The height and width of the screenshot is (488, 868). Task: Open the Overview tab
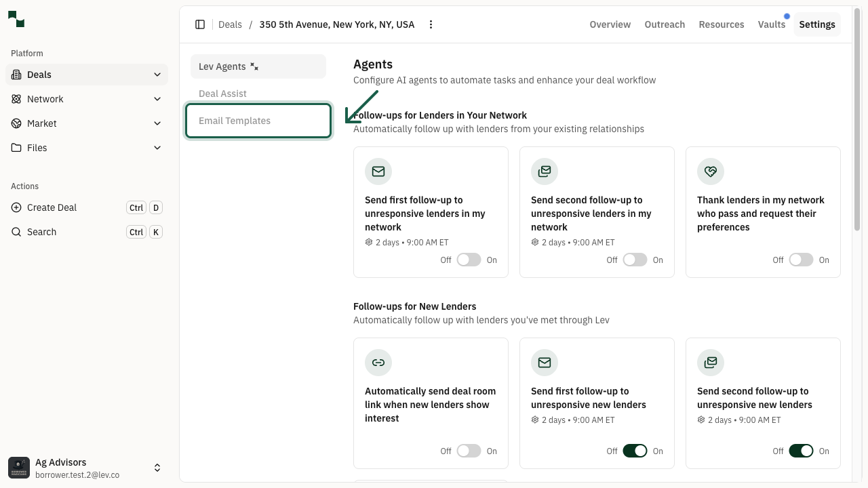610,24
